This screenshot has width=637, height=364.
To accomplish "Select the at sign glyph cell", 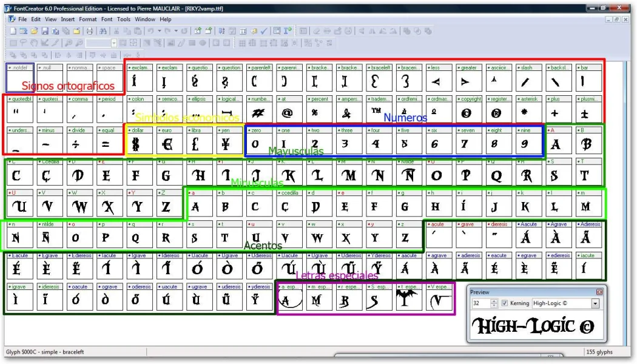I will (x=289, y=109).
